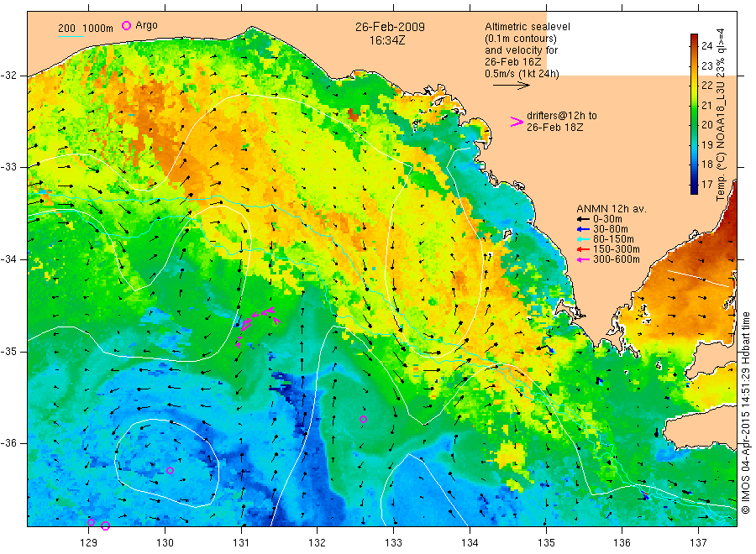Click the magenta Argo circle in the legend
This screenshot has height=554, width=756.
coord(126,25)
